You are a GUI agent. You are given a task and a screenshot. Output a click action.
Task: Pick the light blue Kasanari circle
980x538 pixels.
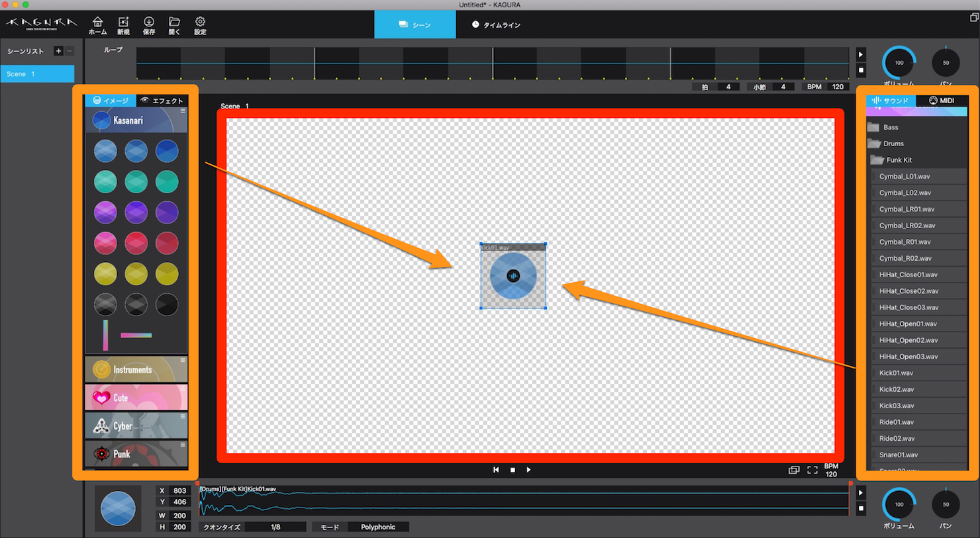tap(105, 151)
